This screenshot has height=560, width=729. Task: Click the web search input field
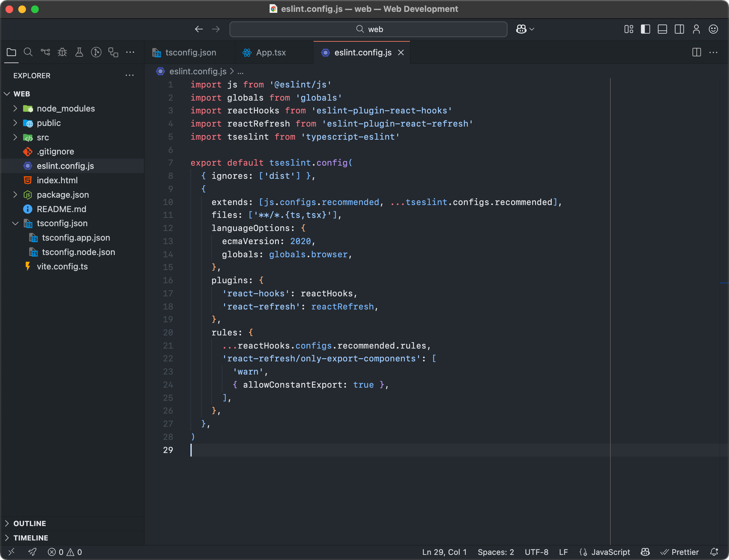pyautogui.click(x=368, y=29)
